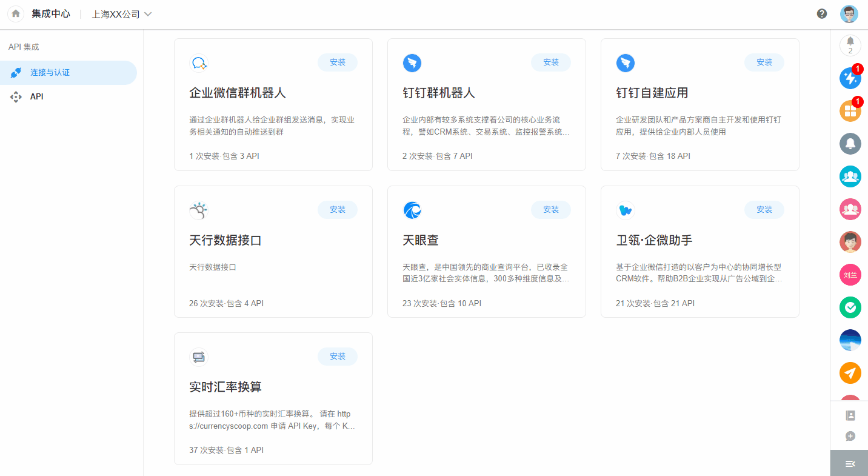Click the 天行数据接口 logo icon
Viewport: 868px width, 476px height.
click(199, 210)
